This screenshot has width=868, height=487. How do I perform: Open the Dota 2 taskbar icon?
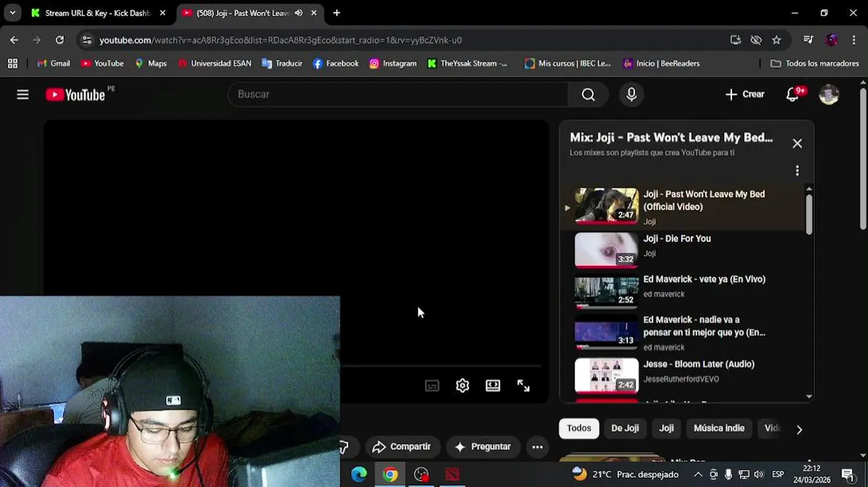point(452,474)
